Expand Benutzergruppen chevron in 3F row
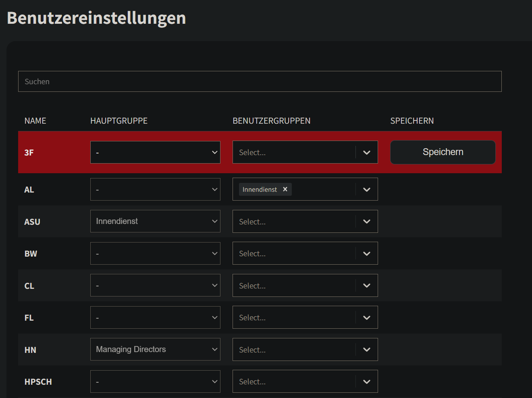This screenshot has width=532, height=398. [x=366, y=152]
